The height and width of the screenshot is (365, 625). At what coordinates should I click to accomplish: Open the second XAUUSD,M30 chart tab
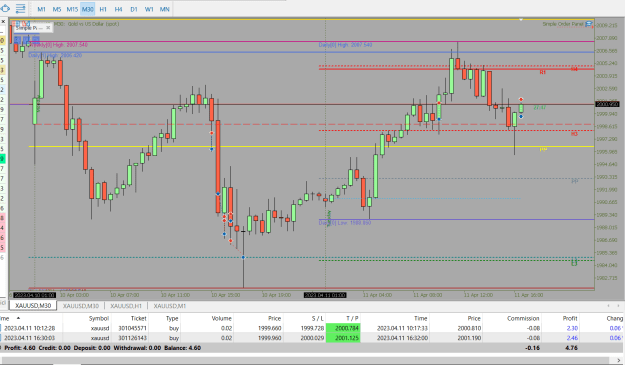point(81,306)
